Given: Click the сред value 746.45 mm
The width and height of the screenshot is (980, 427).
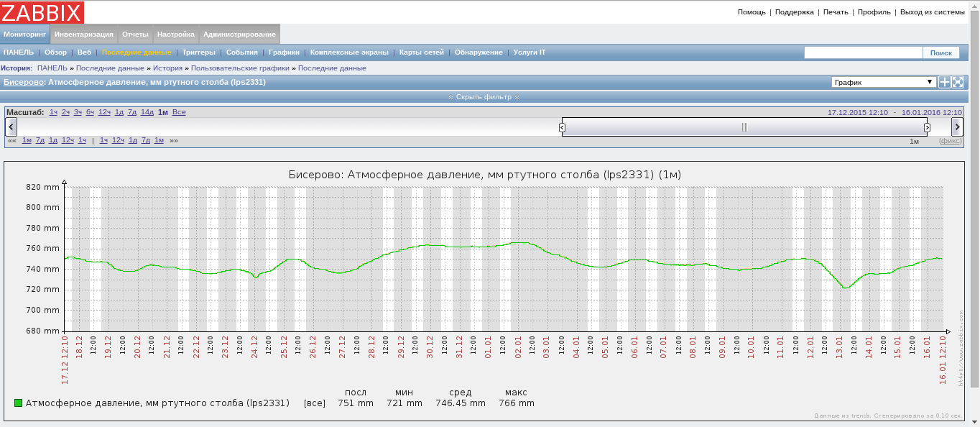Looking at the screenshot, I should tap(461, 403).
